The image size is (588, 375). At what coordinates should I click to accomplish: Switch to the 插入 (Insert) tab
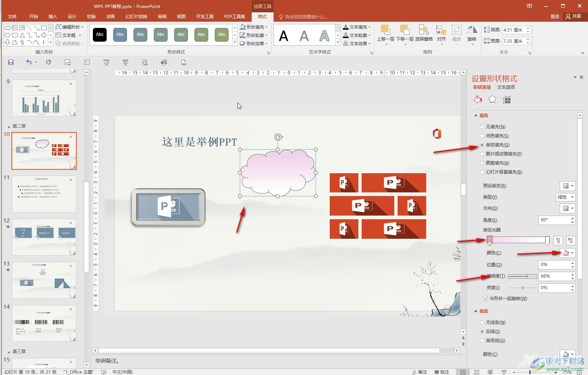pos(53,17)
